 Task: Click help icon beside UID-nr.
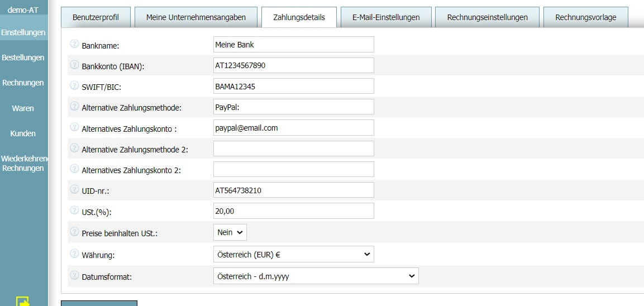pyautogui.click(x=74, y=189)
